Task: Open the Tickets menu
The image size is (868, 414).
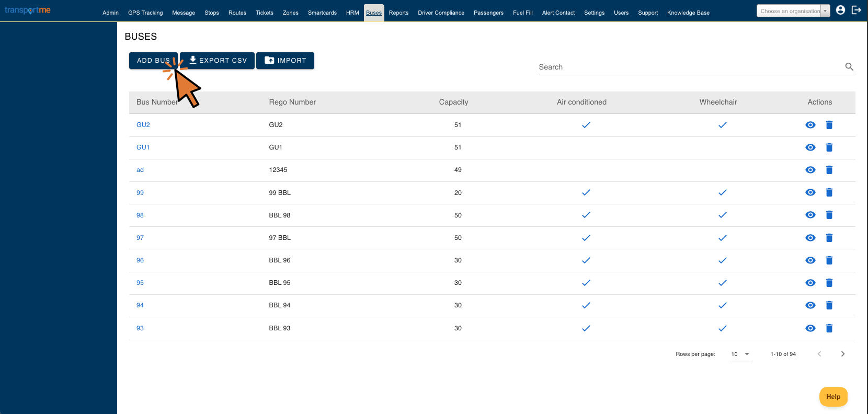Action: click(265, 13)
